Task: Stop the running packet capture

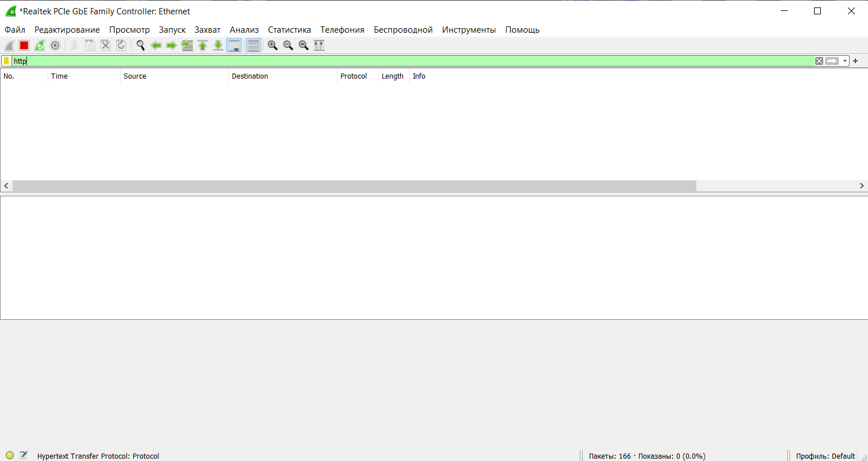Action: tap(24, 45)
